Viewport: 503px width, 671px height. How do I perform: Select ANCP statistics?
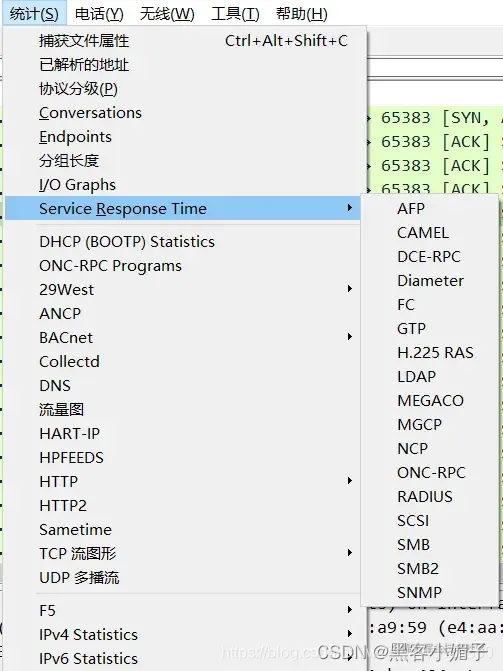tap(183, 314)
